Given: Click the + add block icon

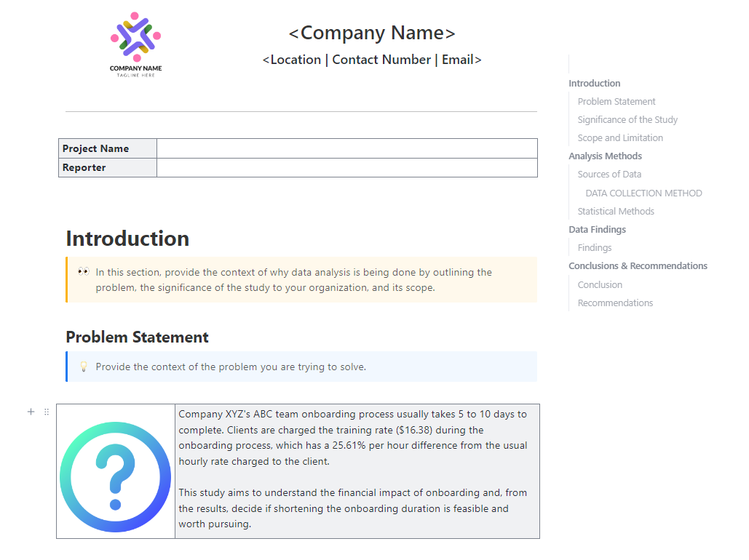Looking at the screenshot, I should click(x=31, y=412).
